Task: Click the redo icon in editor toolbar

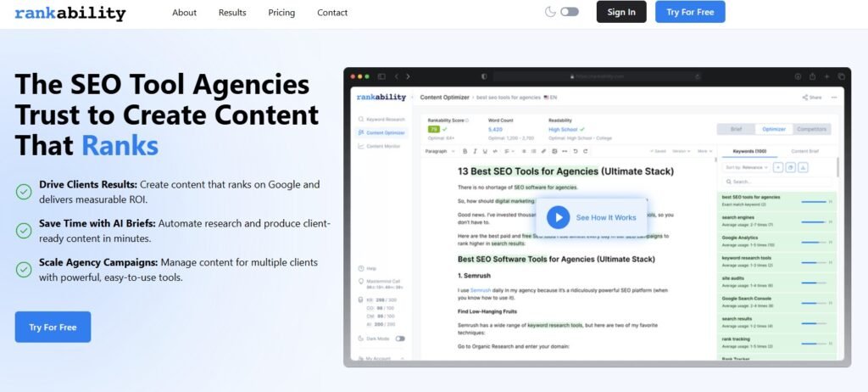Action: coord(585,151)
